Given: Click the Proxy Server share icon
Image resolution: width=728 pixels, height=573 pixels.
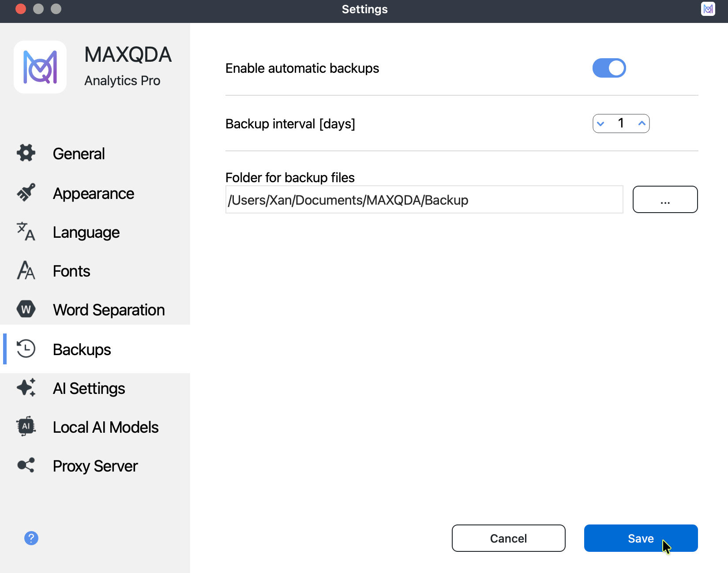Looking at the screenshot, I should pos(26,465).
